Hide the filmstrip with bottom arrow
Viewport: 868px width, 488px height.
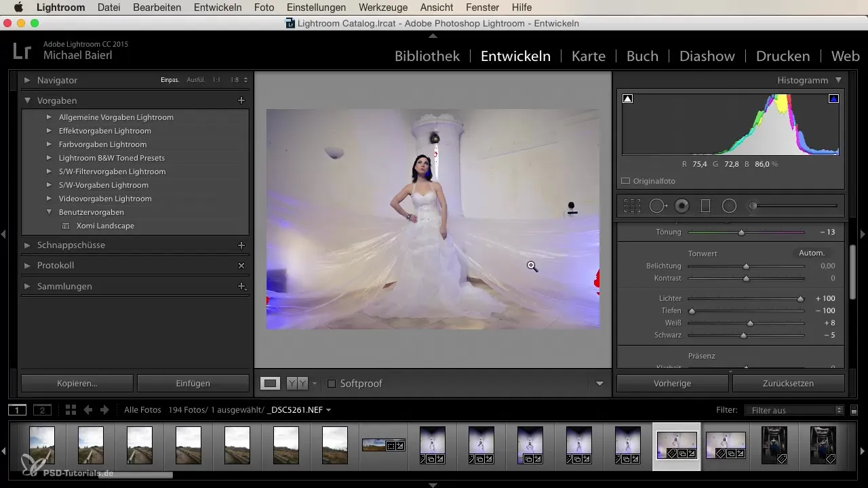click(x=433, y=485)
